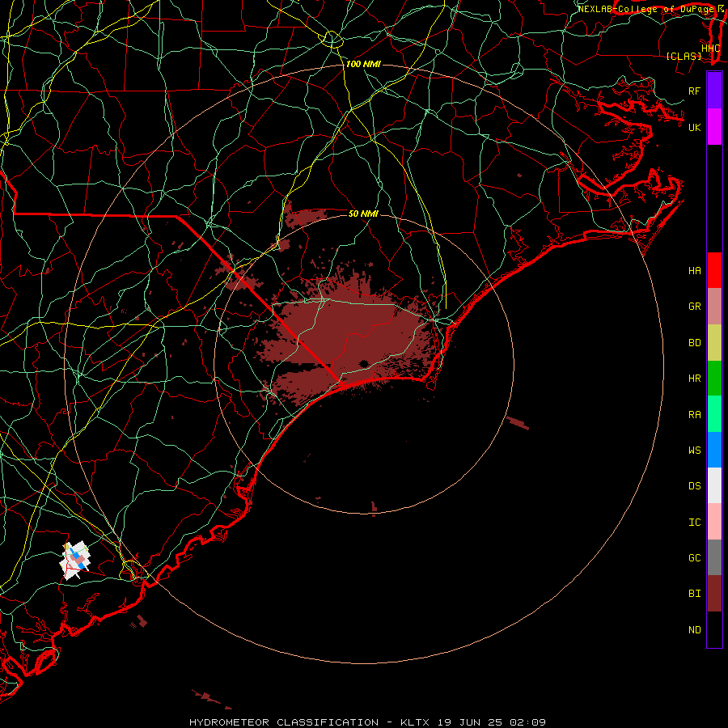Click the "DS" legend label
The height and width of the screenshot is (728, 728).
(694, 486)
